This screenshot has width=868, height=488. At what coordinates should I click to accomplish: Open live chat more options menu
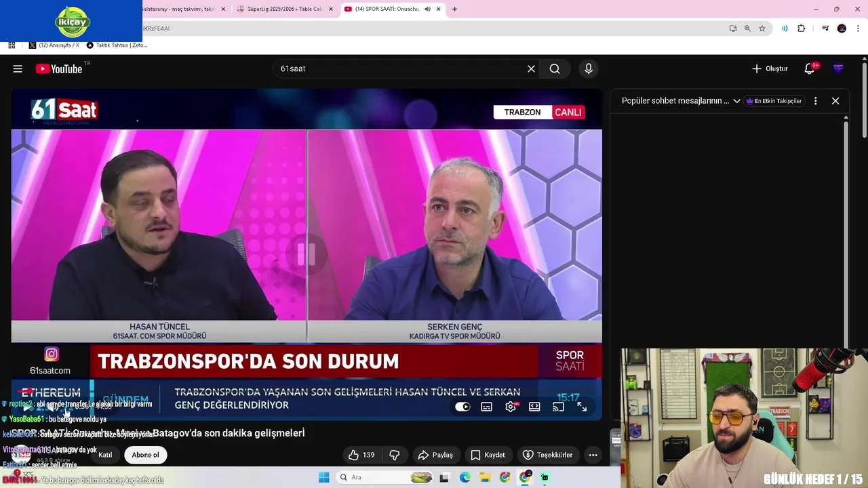point(815,101)
